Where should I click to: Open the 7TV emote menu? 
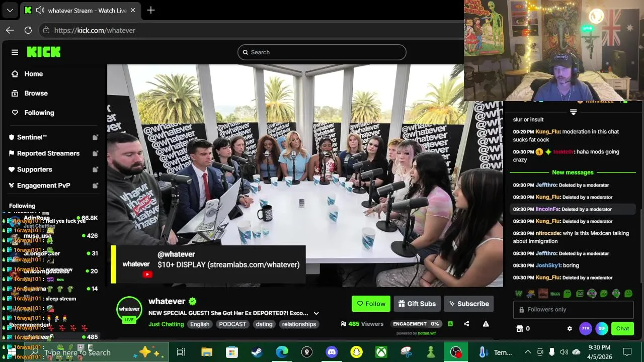click(585, 329)
